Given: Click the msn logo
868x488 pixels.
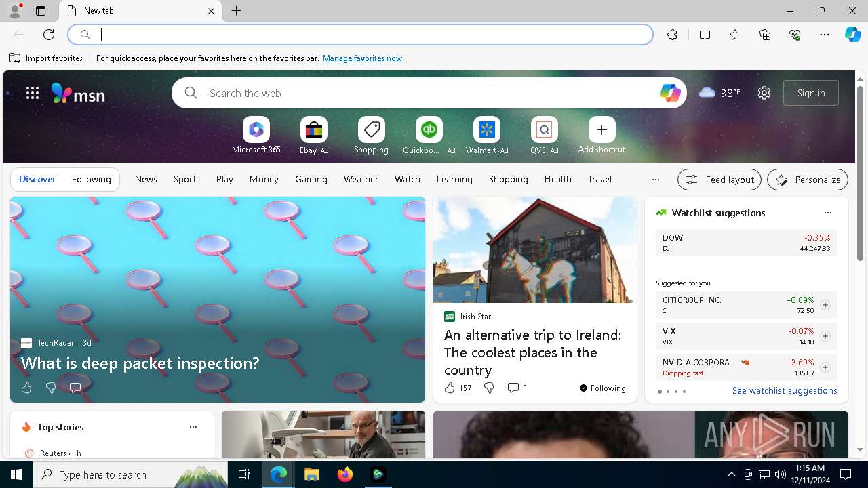Looking at the screenshot, I should pyautogui.click(x=78, y=94).
